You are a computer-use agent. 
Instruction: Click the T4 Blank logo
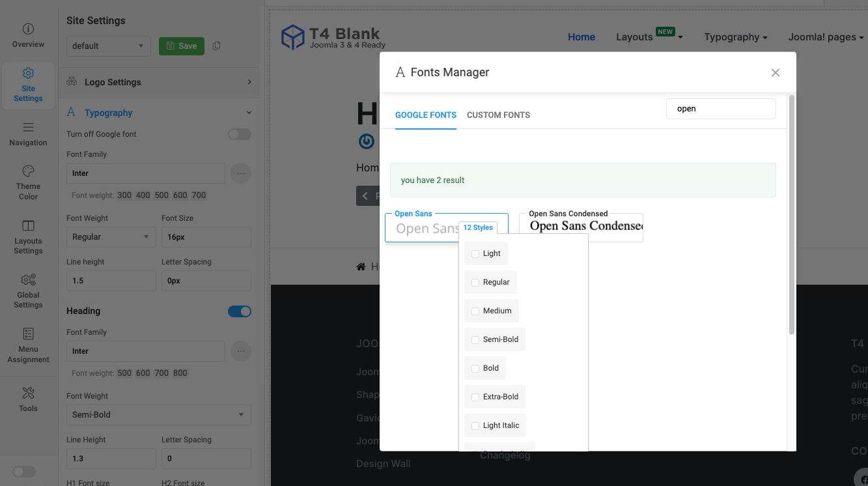click(333, 37)
